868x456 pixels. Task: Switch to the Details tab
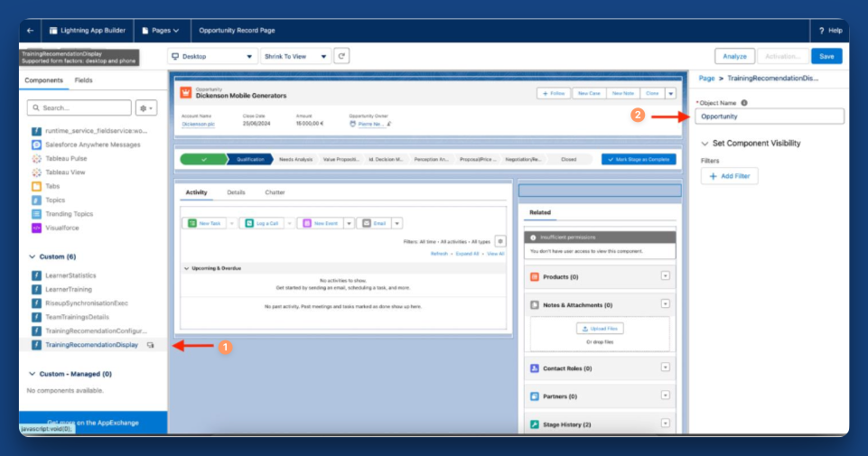pos(236,192)
